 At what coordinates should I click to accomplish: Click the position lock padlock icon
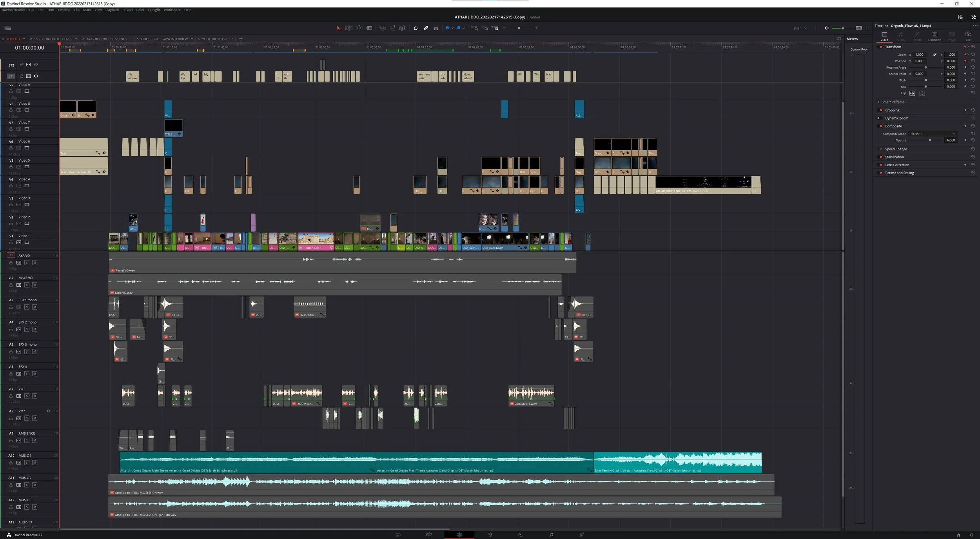436,28
